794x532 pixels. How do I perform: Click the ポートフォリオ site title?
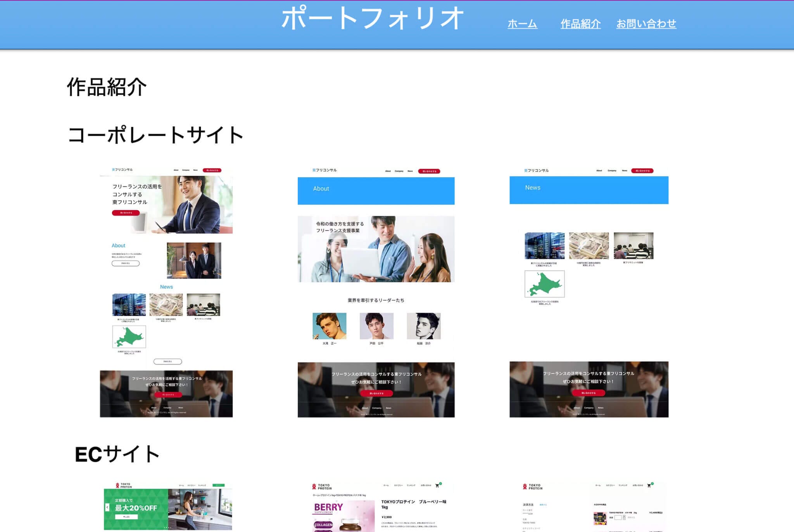coord(372,19)
